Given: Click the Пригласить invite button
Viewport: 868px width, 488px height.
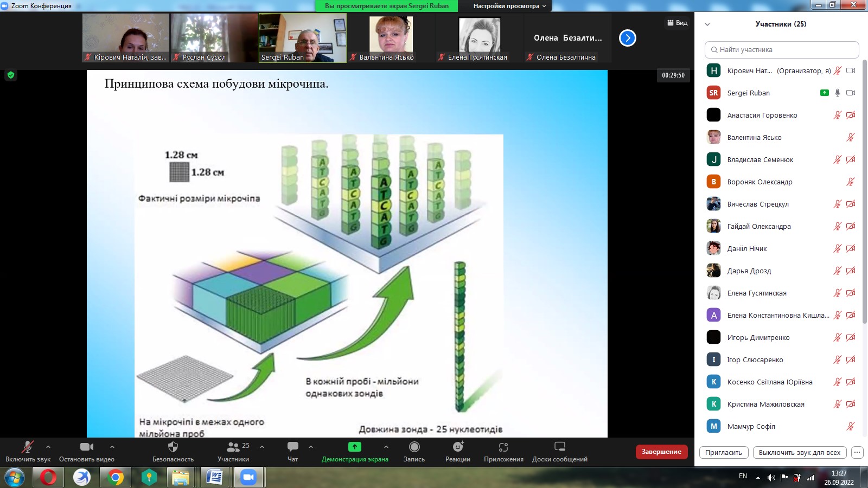Looking at the screenshot, I should [724, 452].
